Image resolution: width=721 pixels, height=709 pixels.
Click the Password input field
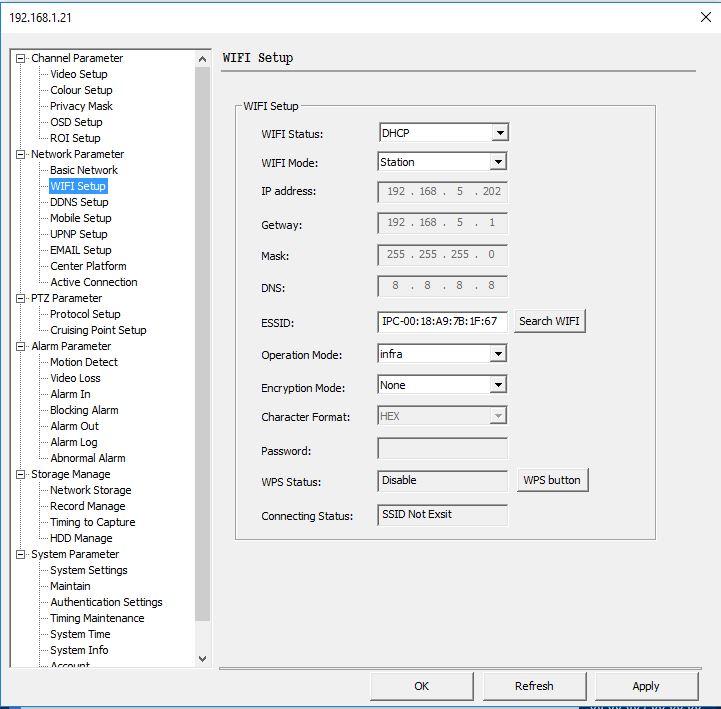442,448
